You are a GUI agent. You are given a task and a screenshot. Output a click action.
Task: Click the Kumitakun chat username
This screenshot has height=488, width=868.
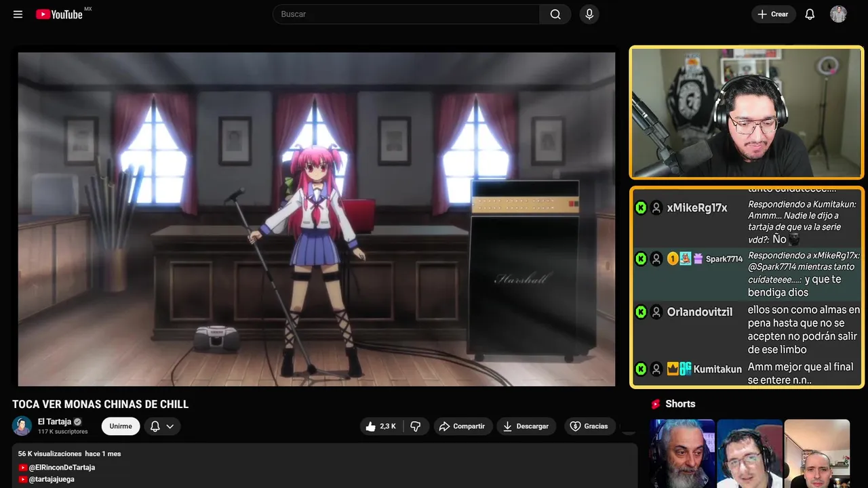tap(717, 369)
